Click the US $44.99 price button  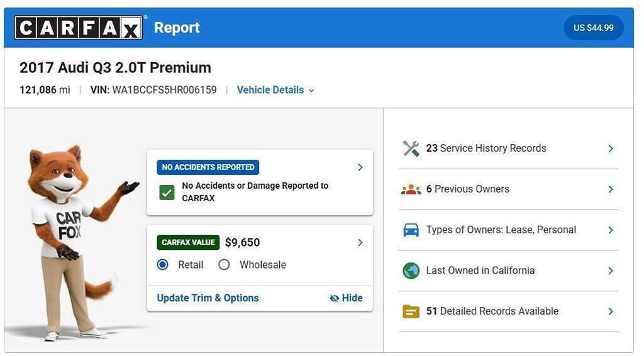coord(594,28)
